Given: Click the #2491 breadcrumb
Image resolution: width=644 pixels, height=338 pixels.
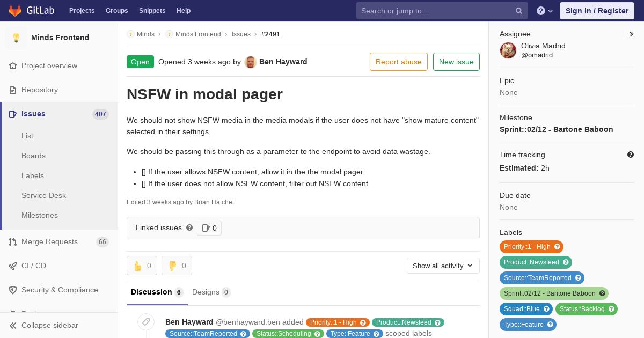Looking at the screenshot, I should [x=270, y=34].
